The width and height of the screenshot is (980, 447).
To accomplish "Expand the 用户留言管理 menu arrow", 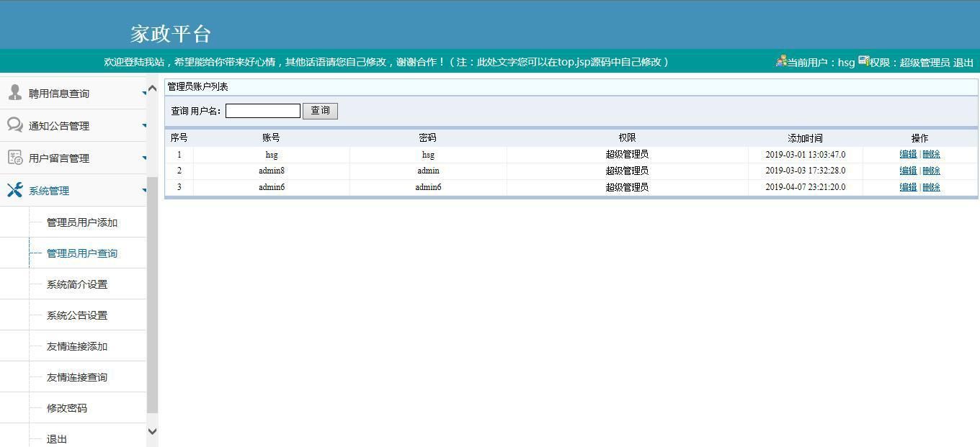I will tap(144, 158).
